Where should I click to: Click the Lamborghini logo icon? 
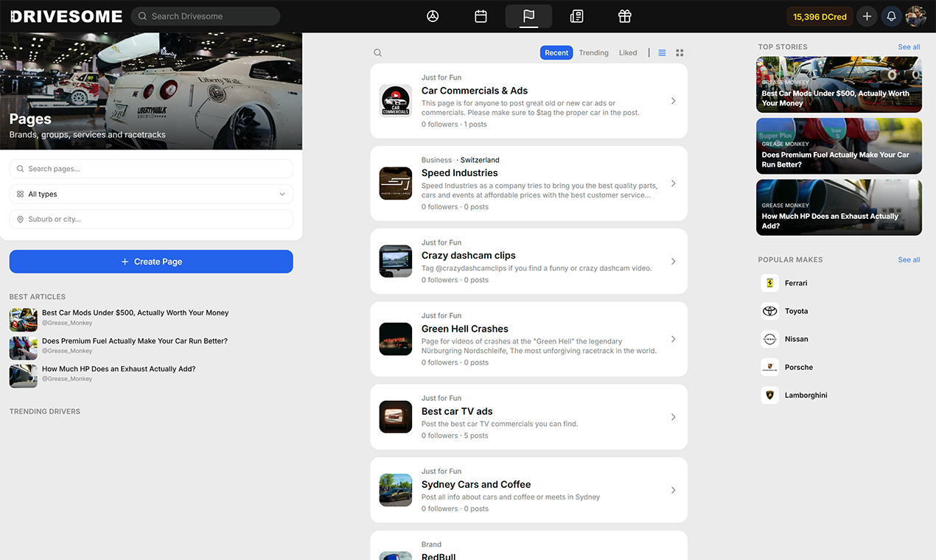coord(769,395)
